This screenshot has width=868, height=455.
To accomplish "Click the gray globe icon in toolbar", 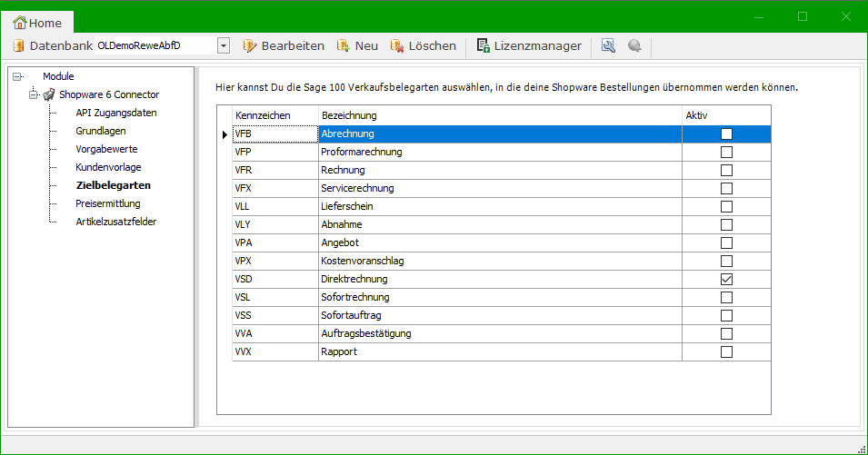I will point(634,45).
